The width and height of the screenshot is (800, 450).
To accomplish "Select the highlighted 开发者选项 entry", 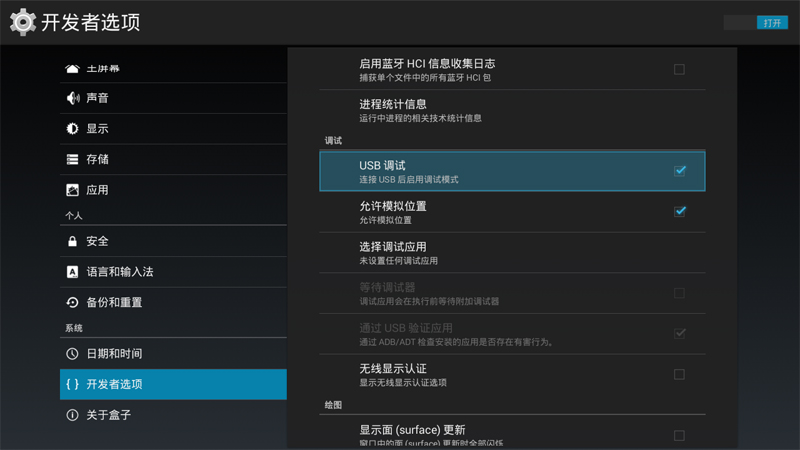I will click(x=173, y=384).
